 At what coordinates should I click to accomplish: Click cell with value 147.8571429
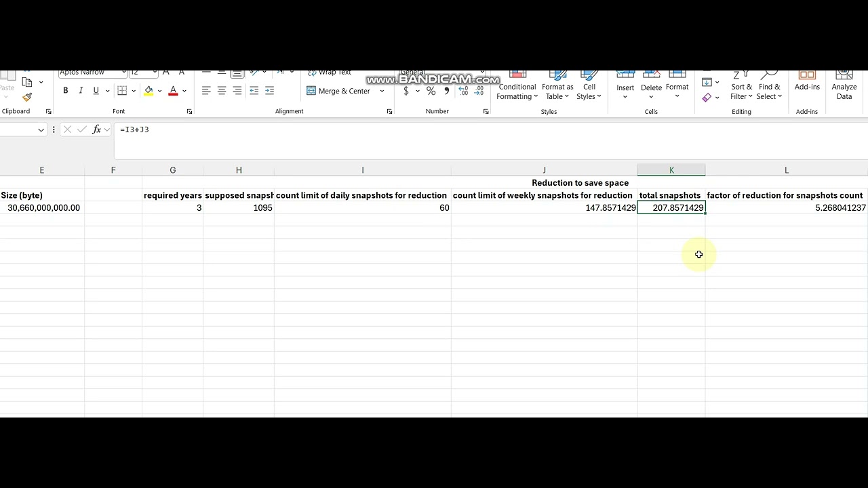(544, 208)
